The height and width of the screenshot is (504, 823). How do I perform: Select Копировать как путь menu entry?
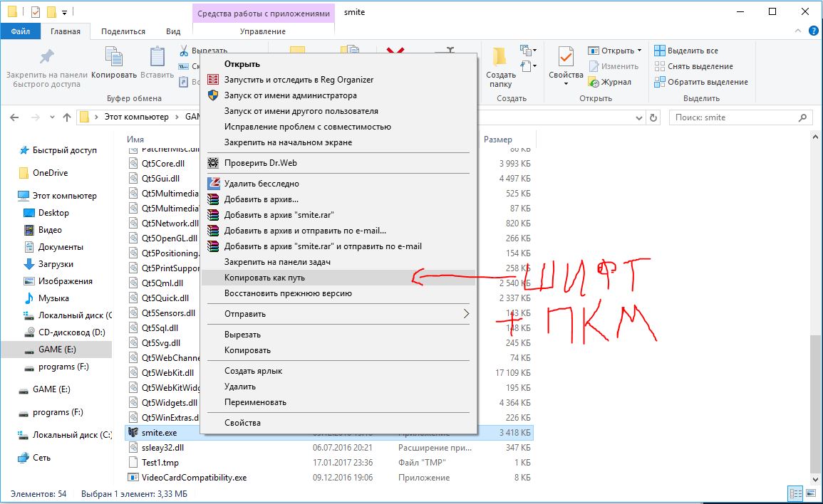click(x=338, y=278)
